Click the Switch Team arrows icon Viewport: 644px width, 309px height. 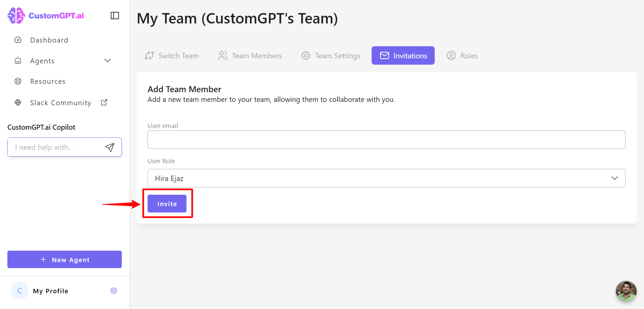(149, 56)
